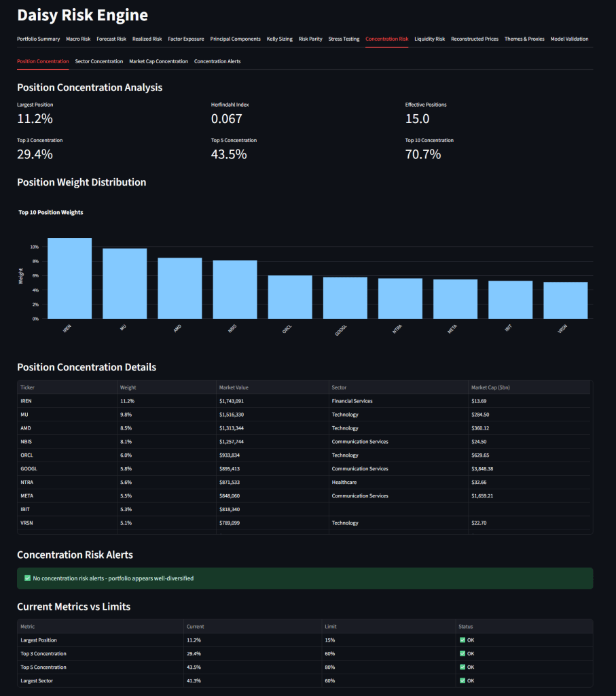Click the VRSN bar in the weights chart
The width and height of the screenshot is (616, 696).
click(565, 300)
